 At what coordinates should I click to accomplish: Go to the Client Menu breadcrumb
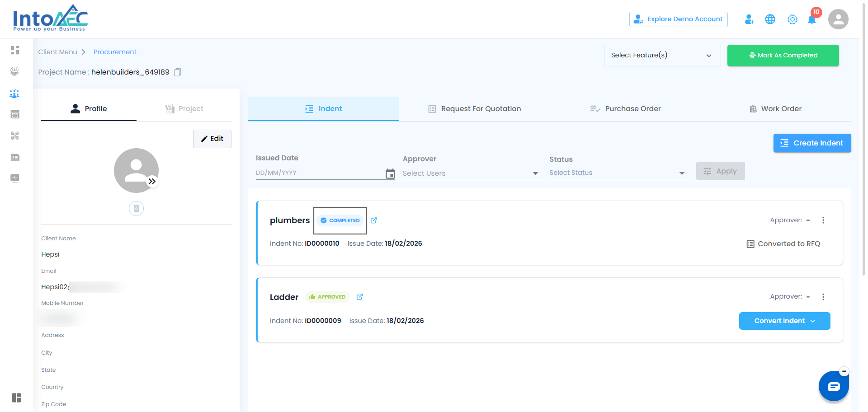(x=58, y=52)
